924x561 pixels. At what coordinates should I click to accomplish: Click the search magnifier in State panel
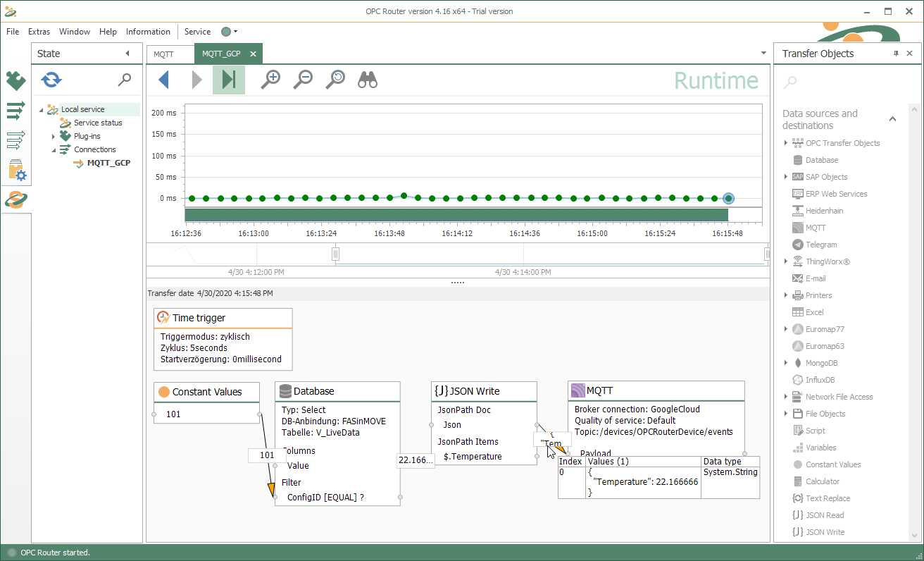[125, 80]
